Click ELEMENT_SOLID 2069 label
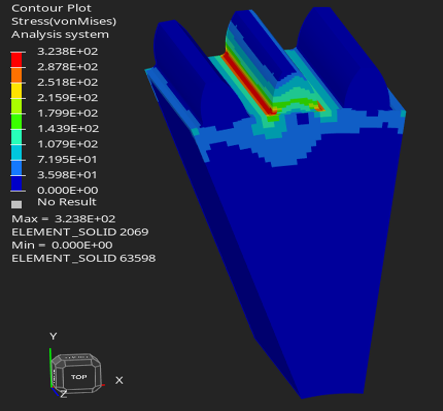The width and height of the screenshot is (443, 411). tap(80, 232)
